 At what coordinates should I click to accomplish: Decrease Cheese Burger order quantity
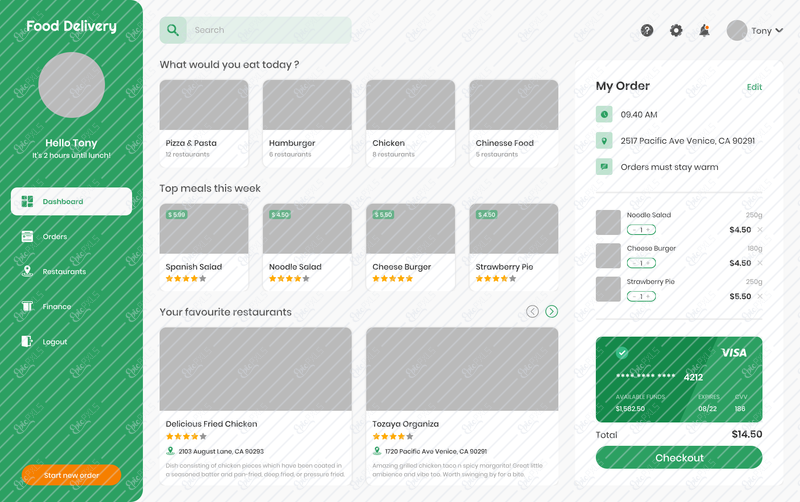[634, 263]
